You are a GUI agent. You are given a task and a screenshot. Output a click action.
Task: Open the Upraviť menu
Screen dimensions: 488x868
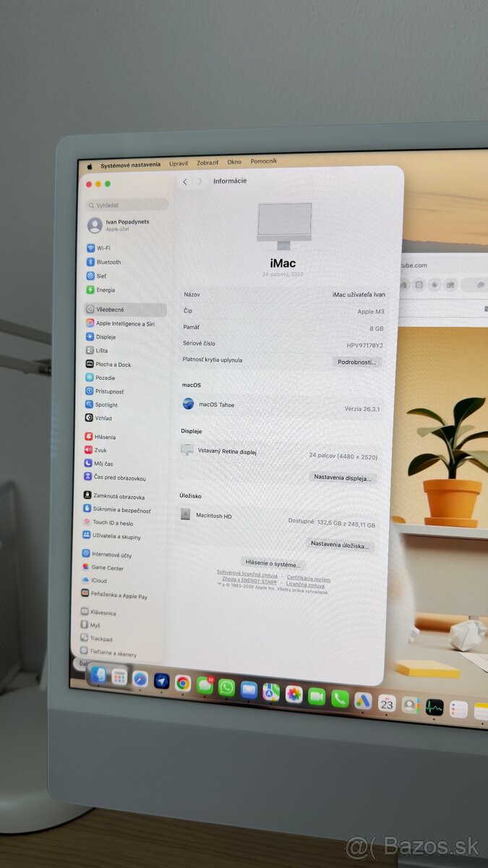[179, 163]
